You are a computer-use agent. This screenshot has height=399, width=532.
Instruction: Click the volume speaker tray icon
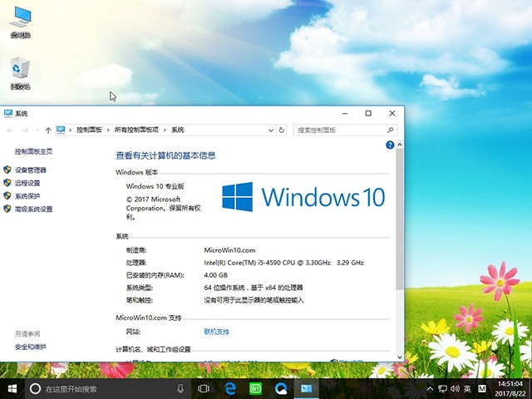click(x=455, y=389)
